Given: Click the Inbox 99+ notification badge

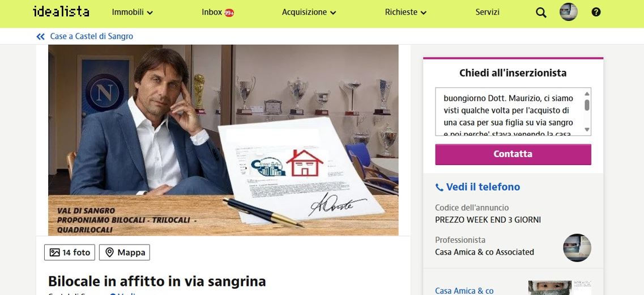Looking at the screenshot, I should (x=229, y=12).
